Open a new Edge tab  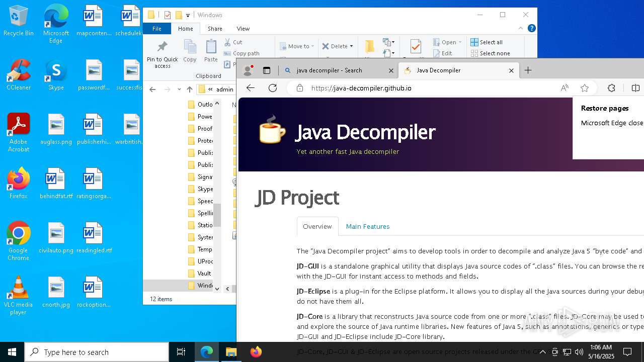528,70
